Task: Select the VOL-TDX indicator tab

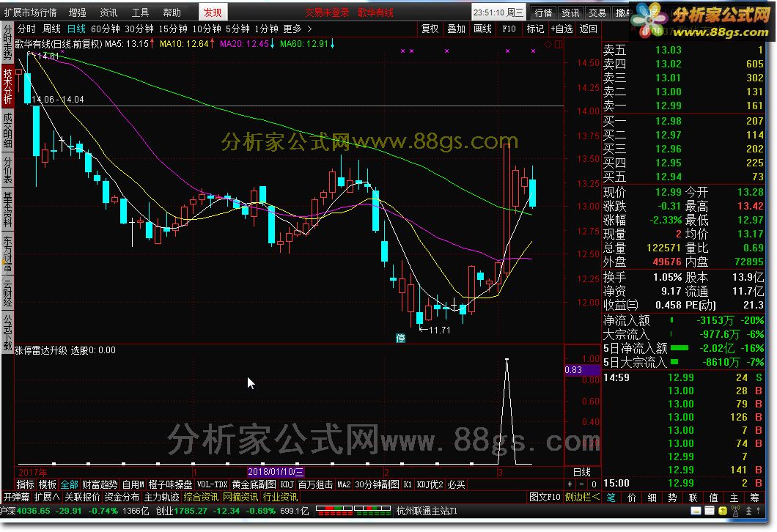Action: 212,484
